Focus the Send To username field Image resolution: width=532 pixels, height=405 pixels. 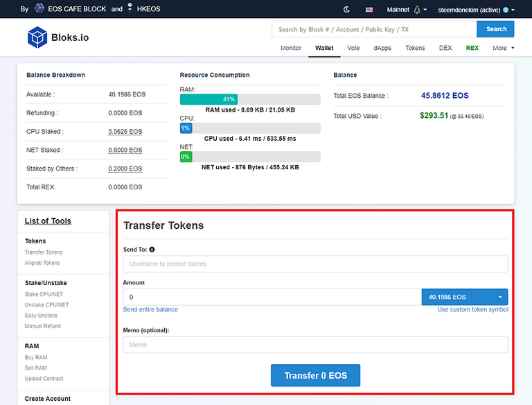315,264
